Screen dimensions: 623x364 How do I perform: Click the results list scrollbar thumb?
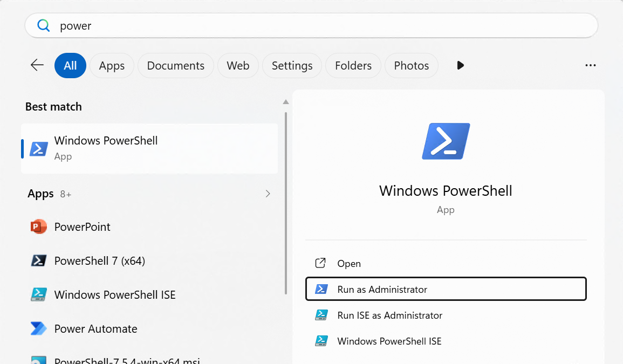coord(286,203)
